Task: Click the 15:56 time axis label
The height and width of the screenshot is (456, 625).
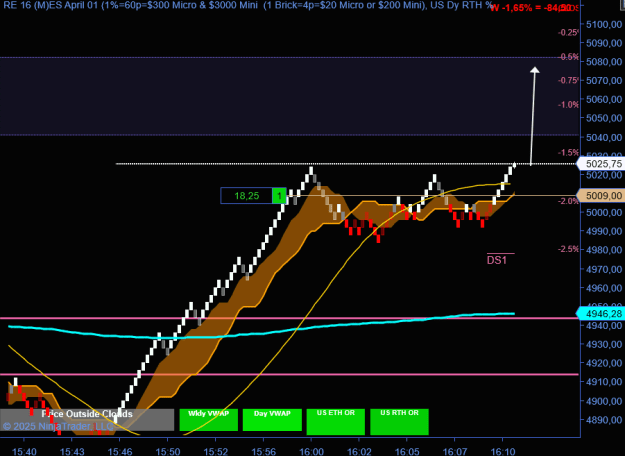Action: point(263,451)
